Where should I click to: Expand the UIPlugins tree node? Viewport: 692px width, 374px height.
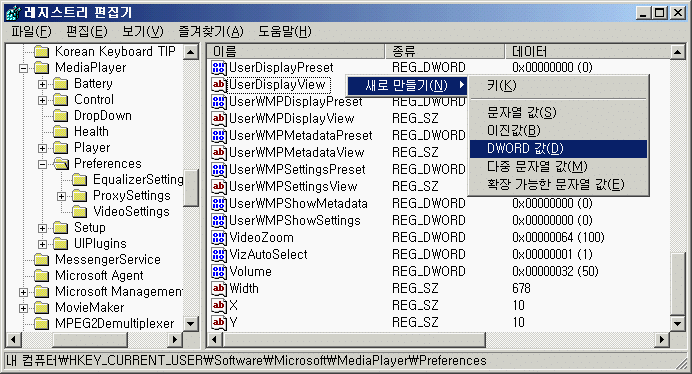[42, 244]
